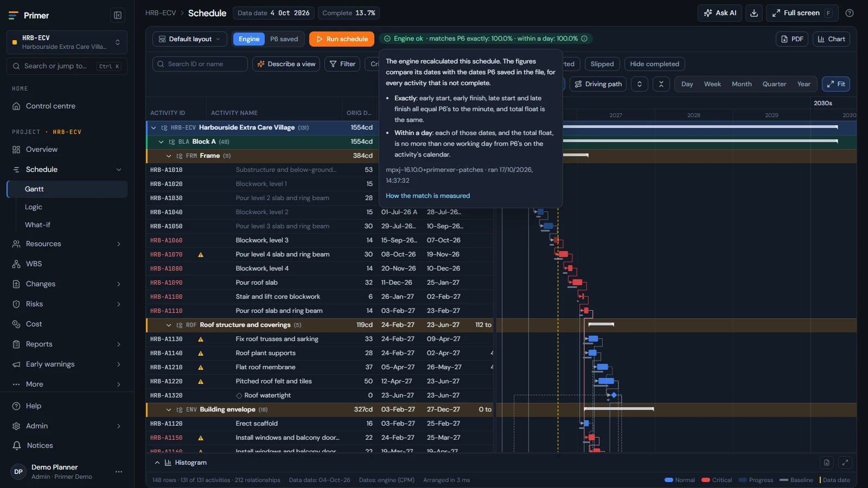
Task: Select the Logic sub-item
Action: coord(34,207)
